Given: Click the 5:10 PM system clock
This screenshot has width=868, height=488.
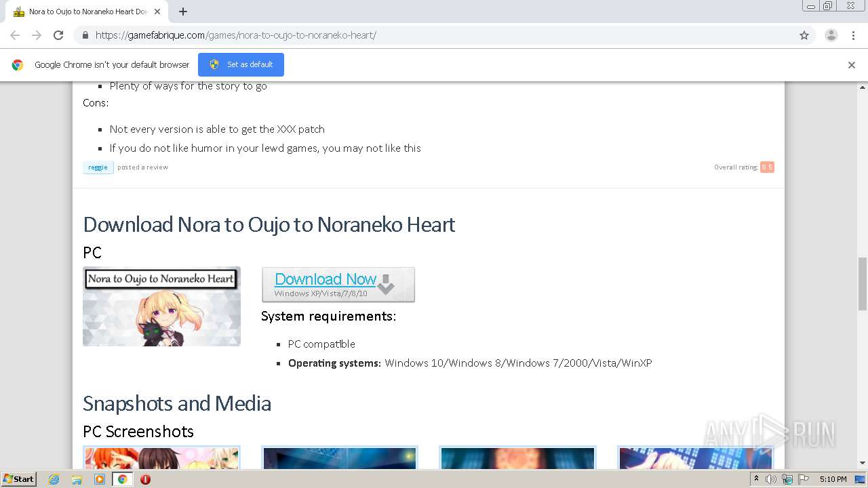Looking at the screenshot, I should coord(833,479).
